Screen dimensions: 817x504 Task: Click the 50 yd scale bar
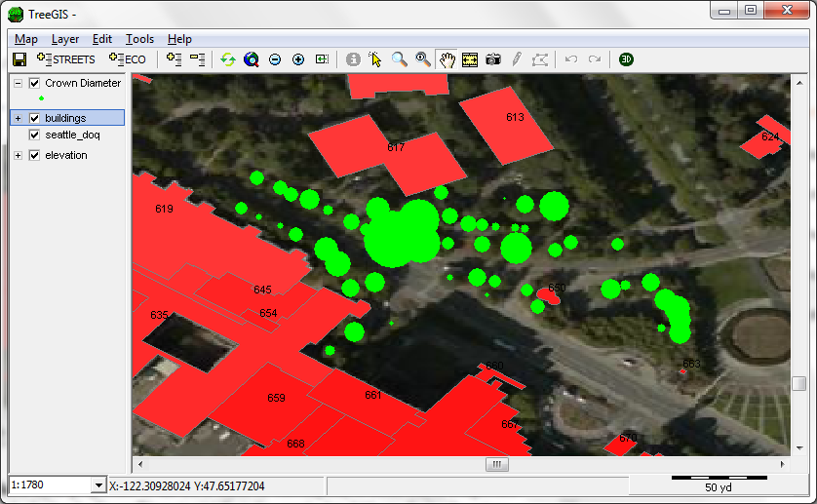pyautogui.click(x=720, y=477)
